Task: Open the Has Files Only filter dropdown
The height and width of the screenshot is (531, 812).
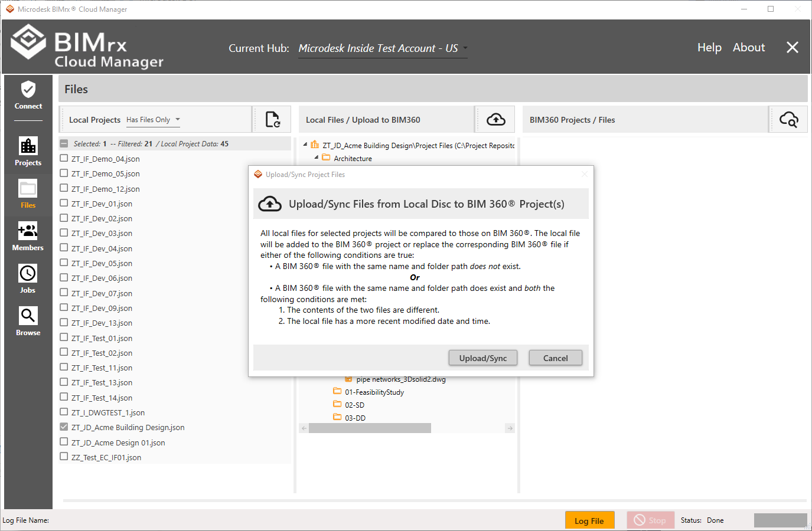Action: [153, 120]
